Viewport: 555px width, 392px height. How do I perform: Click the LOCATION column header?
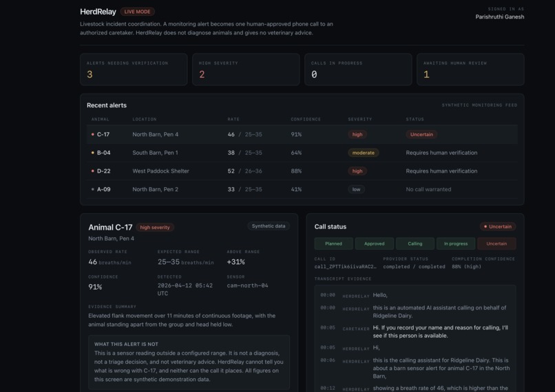145,120
